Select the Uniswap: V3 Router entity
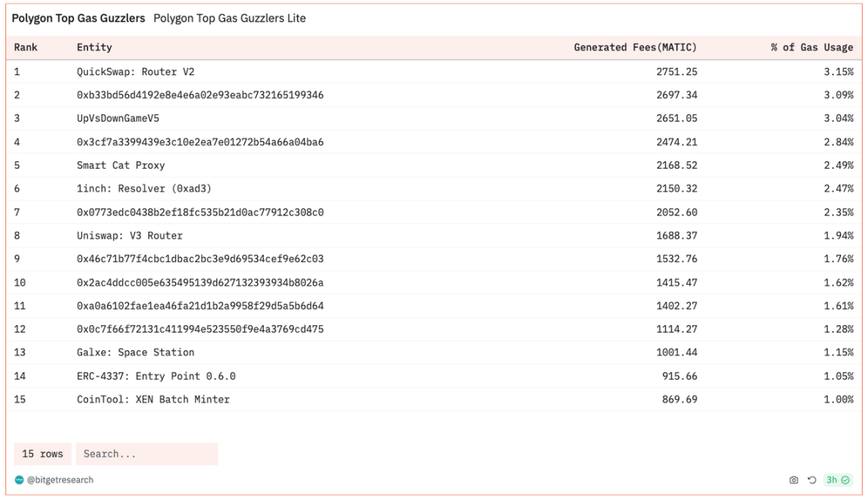The image size is (868, 500). click(130, 236)
